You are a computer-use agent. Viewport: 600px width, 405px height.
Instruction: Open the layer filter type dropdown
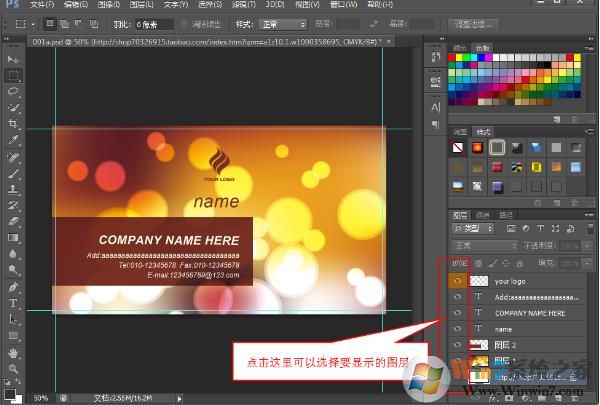pyautogui.click(x=474, y=229)
